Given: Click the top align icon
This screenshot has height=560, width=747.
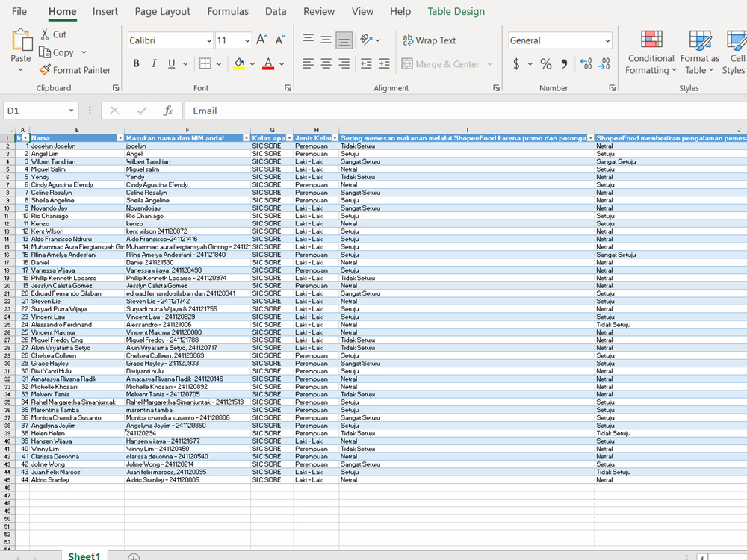Looking at the screenshot, I should [x=309, y=40].
